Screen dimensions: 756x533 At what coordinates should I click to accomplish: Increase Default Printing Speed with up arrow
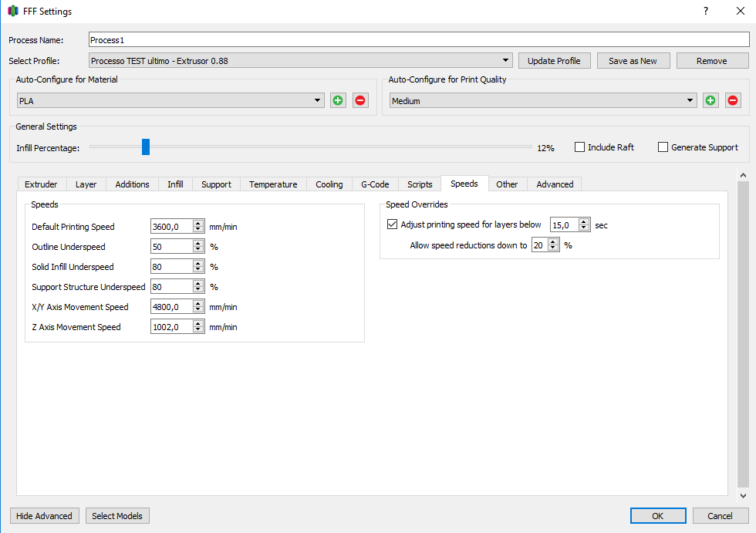(198, 223)
